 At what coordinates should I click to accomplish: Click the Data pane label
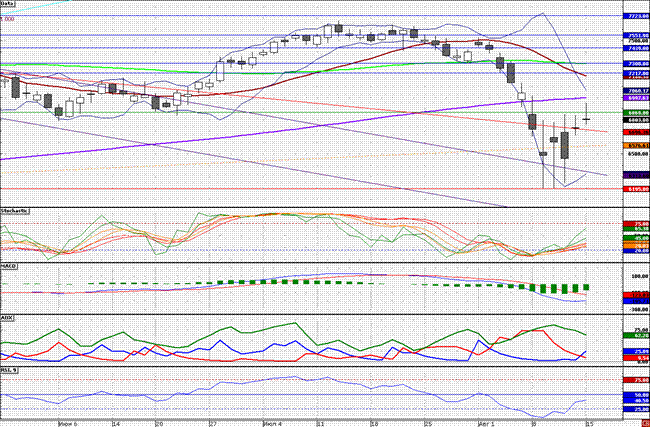(x=8, y=3)
